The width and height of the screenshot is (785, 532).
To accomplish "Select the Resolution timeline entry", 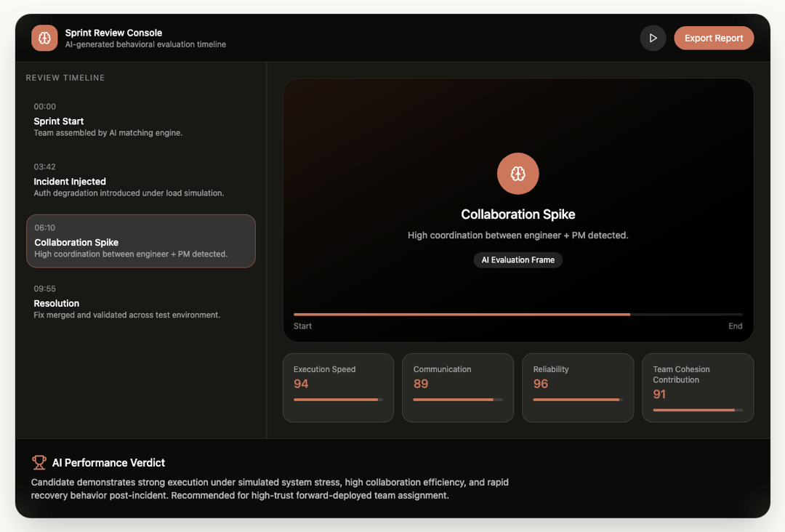I will 141,302.
